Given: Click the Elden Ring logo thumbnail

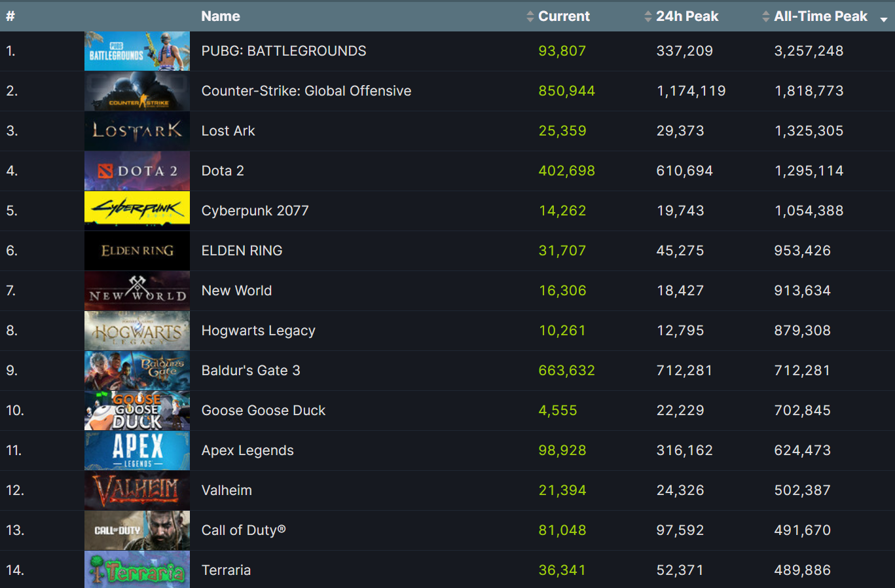Looking at the screenshot, I should 137,251.
